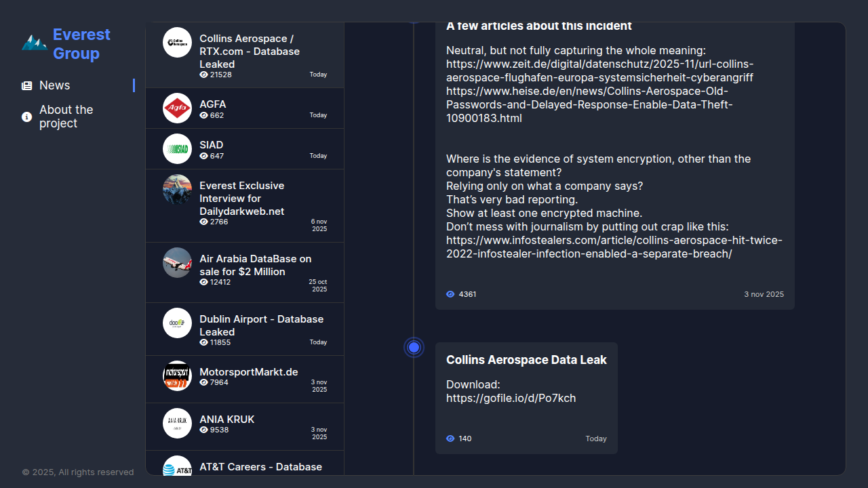The height and width of the screenshot is (488, 868).
Task: Click the Dublin Airport logo icon
Action: 177,323
